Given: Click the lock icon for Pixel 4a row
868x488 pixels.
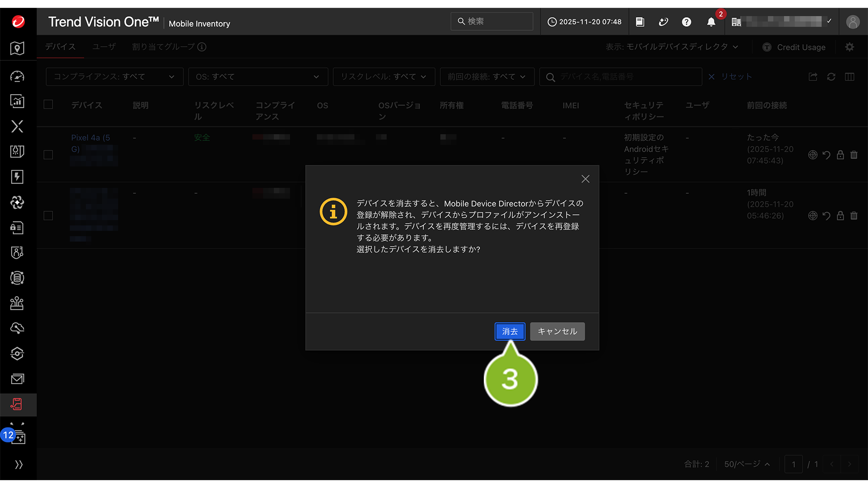Looking at the screenshot, I should coord(840,155).
